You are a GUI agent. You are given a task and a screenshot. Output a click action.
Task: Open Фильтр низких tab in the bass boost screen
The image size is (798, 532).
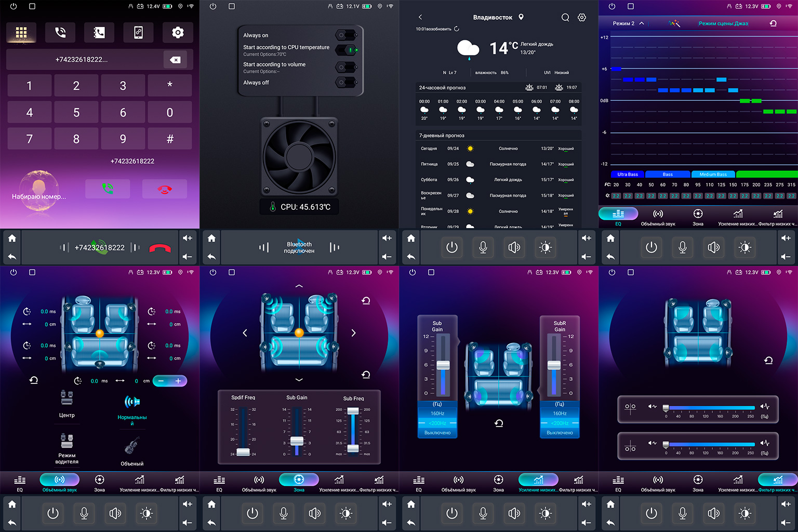[578, 483]
